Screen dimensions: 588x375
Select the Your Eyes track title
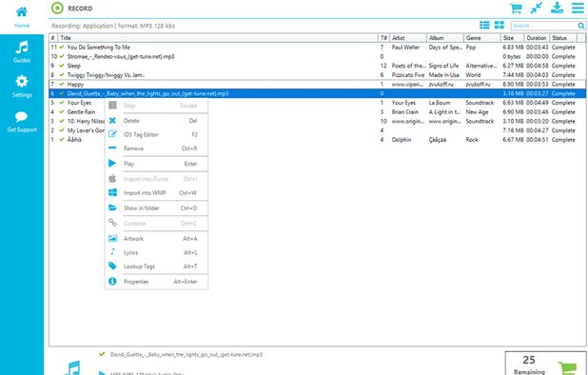(79, 103)
